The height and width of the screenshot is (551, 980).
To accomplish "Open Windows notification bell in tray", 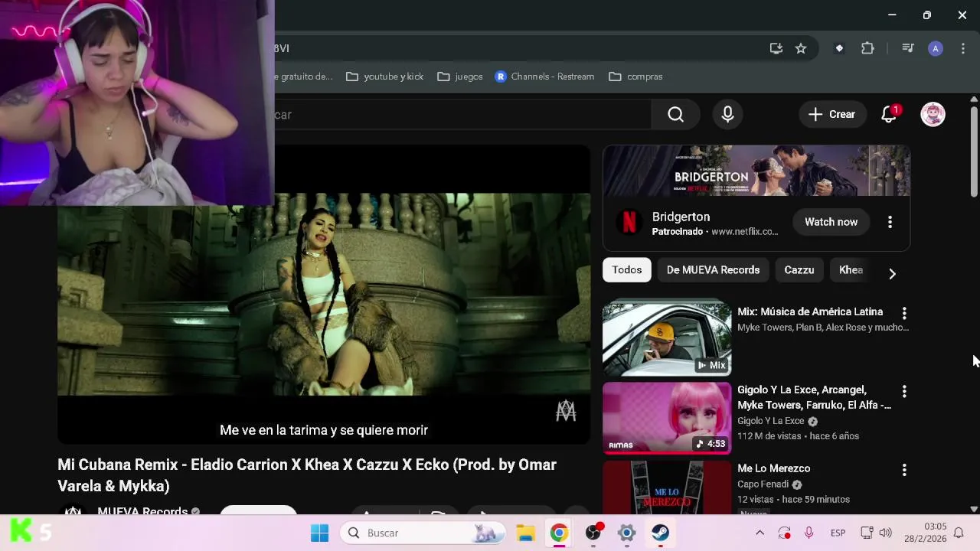I will click(959, 533).
